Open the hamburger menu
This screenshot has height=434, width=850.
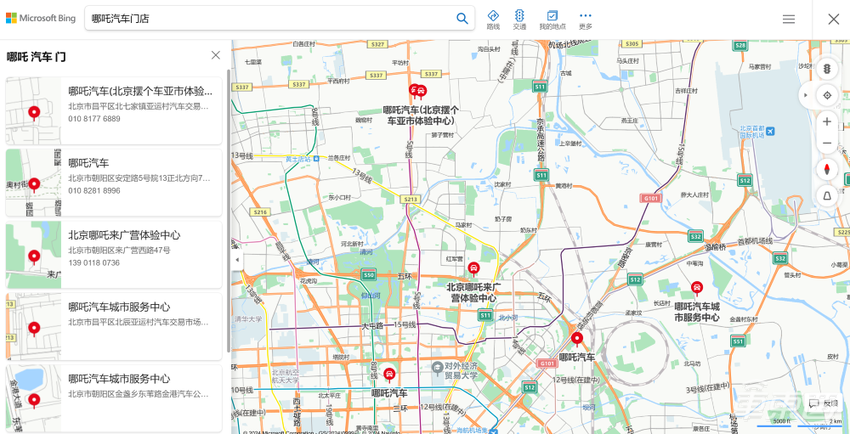[789, 19]
